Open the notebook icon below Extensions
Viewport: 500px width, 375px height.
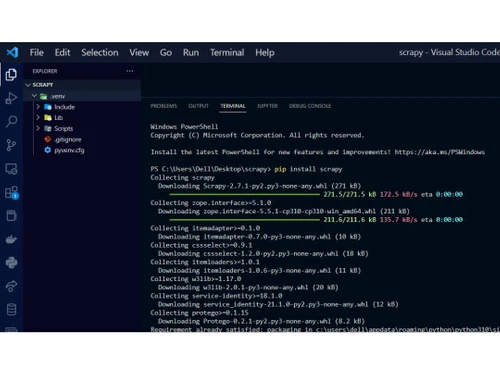[11, 216]
